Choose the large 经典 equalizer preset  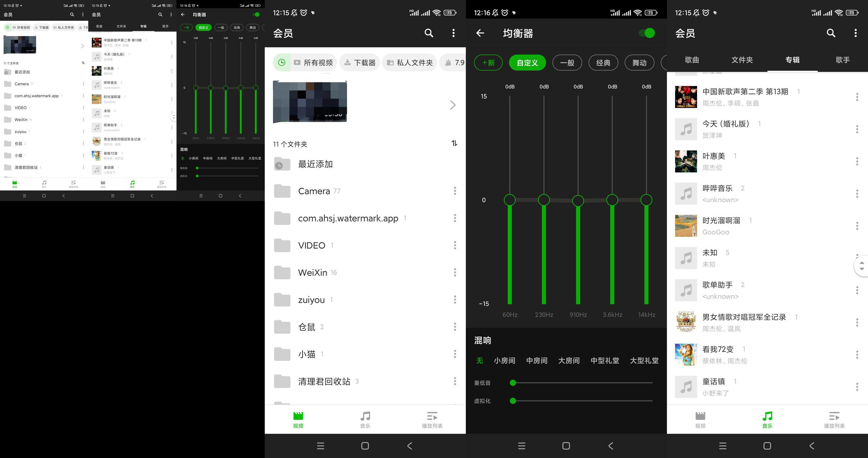pos(603,63)
